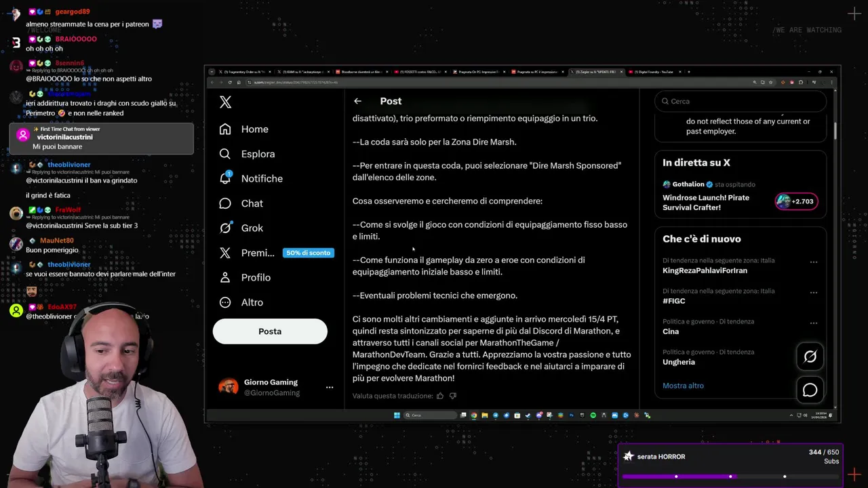Open the Cina trending topic

tap(671, 331)
